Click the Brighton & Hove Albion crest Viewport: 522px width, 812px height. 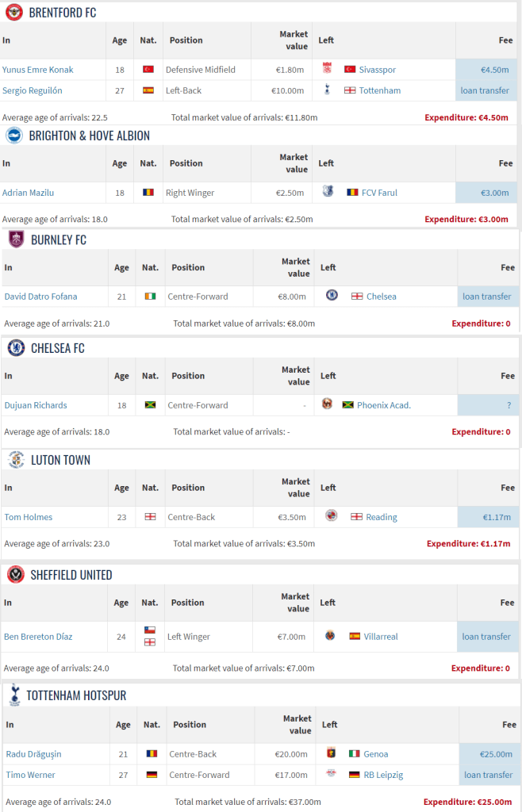pyautogui.click(x=14, y=136)
